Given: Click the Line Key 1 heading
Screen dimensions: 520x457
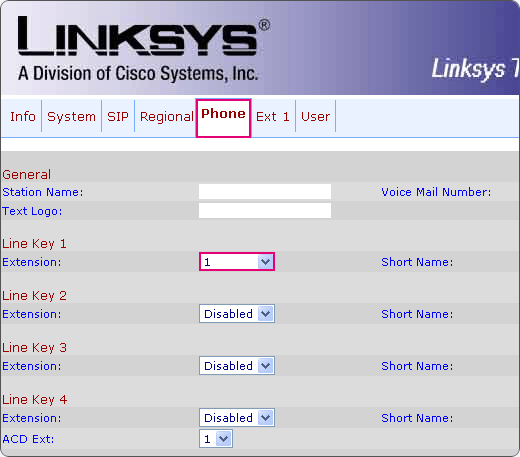Looking at the screenshot, I should (x=34, y=244).
